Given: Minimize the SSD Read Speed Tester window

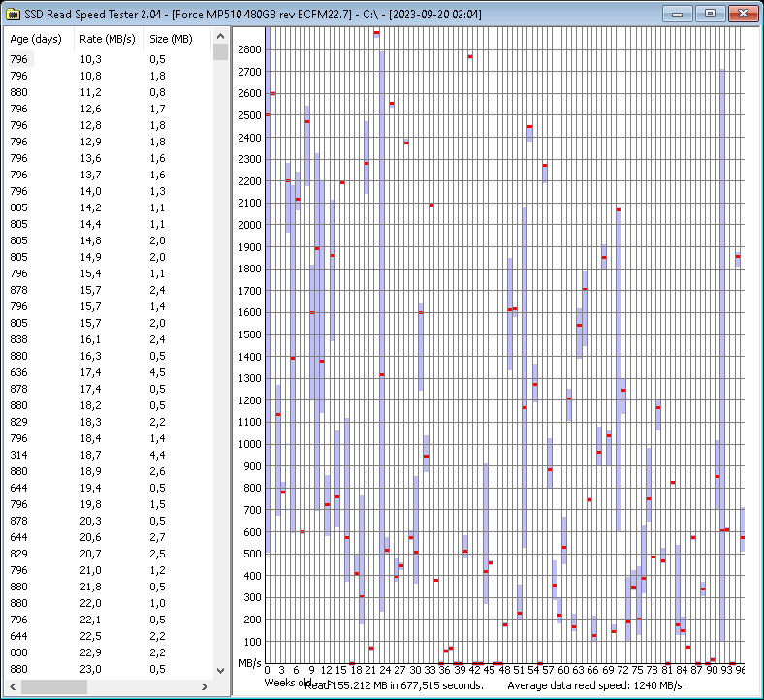Looking at the screenshot, I should point(678,14).
